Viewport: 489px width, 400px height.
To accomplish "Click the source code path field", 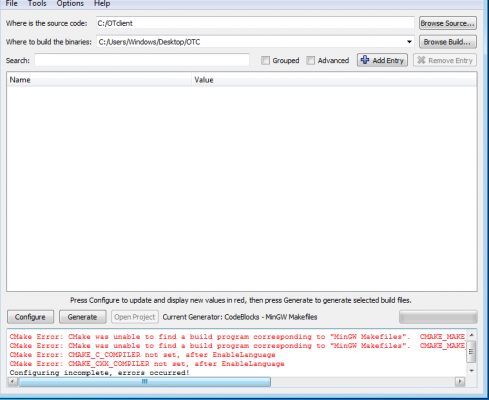I will tap(255, 23).
